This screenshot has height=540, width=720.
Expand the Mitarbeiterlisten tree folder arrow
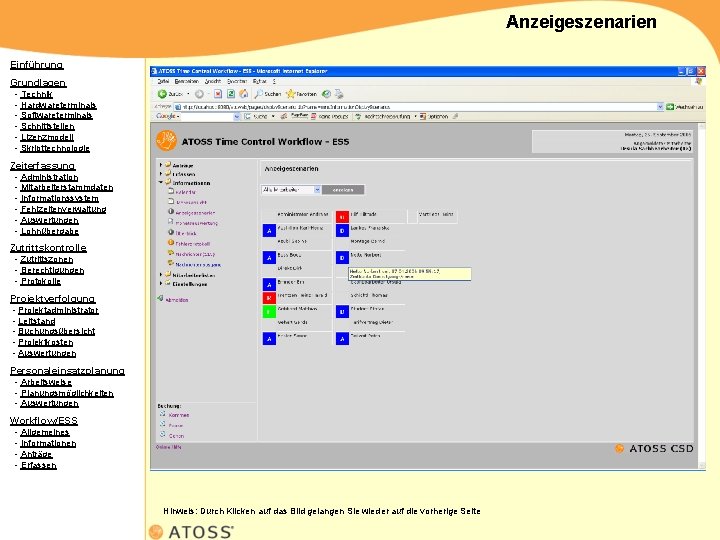pyautogui.click(x=161, y=275)
